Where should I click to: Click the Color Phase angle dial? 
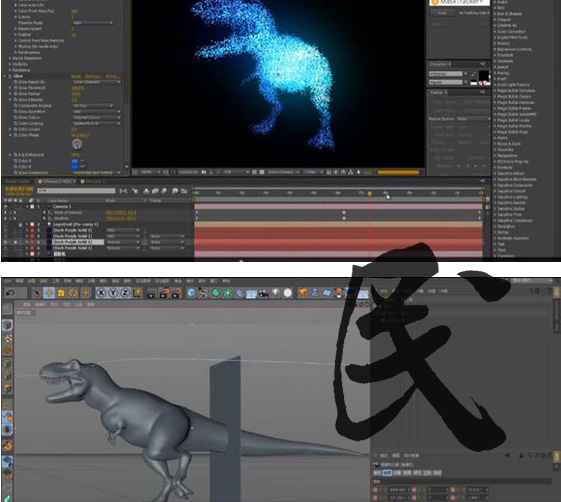point(77,144)
